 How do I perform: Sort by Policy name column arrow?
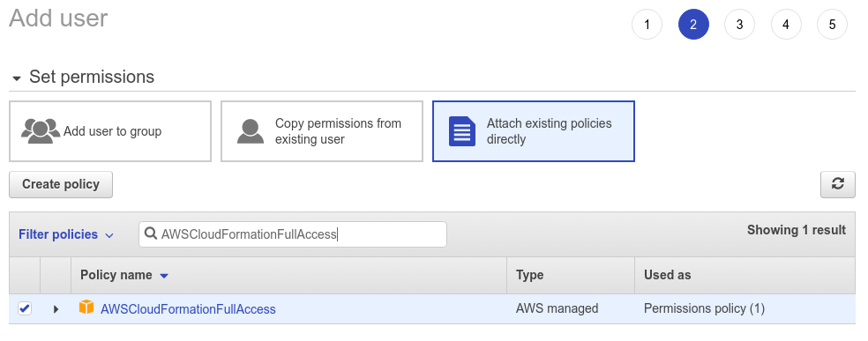164,275
